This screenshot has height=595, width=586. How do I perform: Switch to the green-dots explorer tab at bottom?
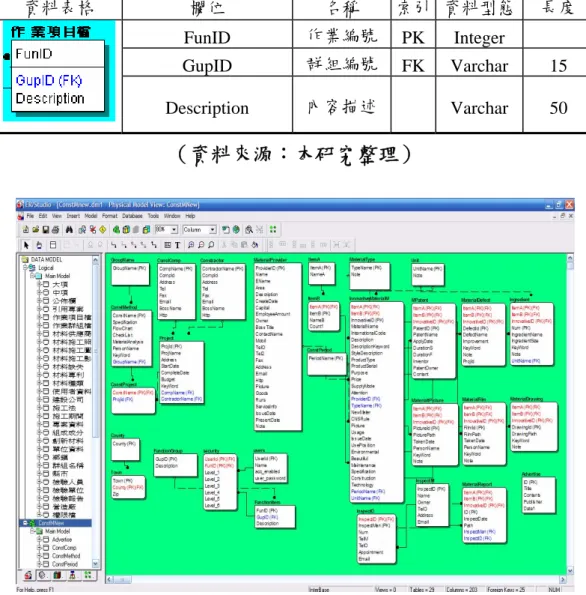click(88, 575)
